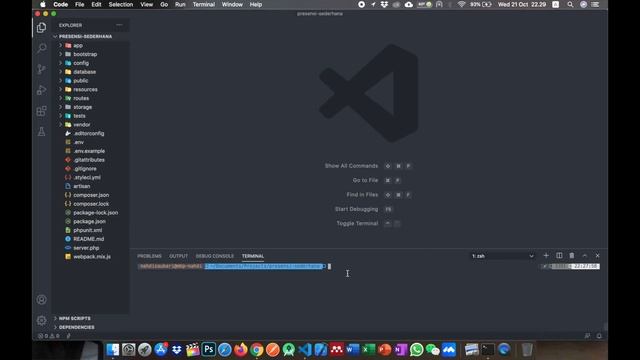Open Microsoft Word from the Dock
Image resolution: width=640 pixels, height=360 pixels.
point(353,349)
